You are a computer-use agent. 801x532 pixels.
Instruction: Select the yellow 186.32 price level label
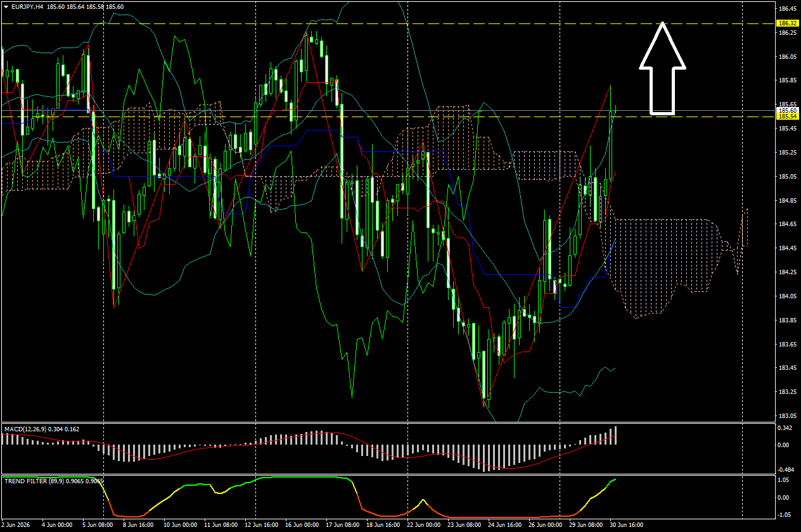coord(787,23)
